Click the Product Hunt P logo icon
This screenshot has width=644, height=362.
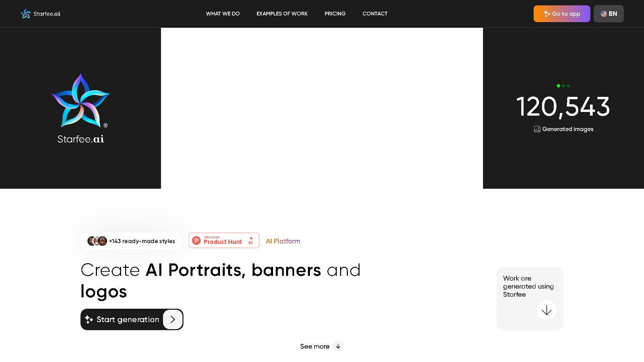click(196, 240)
